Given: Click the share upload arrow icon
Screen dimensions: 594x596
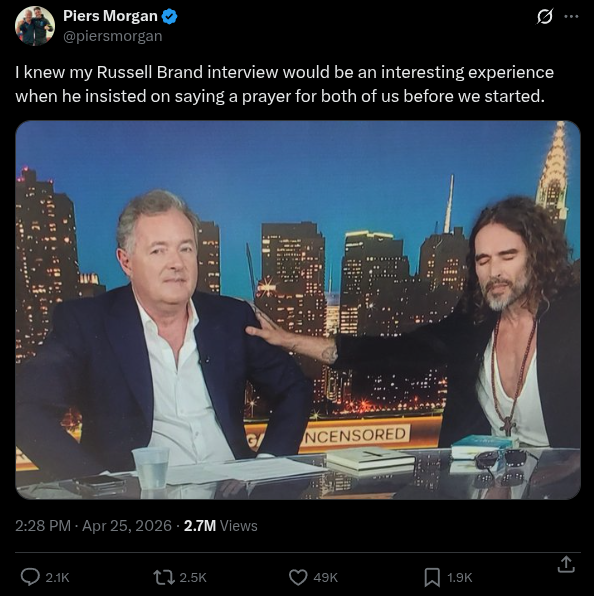Looking at the screenshot, I should (x=565, y=564).
